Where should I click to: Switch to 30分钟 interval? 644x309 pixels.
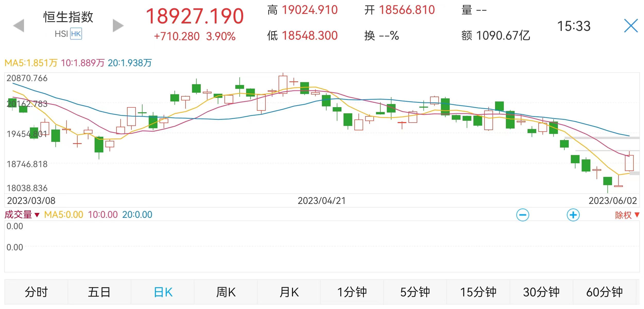coord(541,292)
